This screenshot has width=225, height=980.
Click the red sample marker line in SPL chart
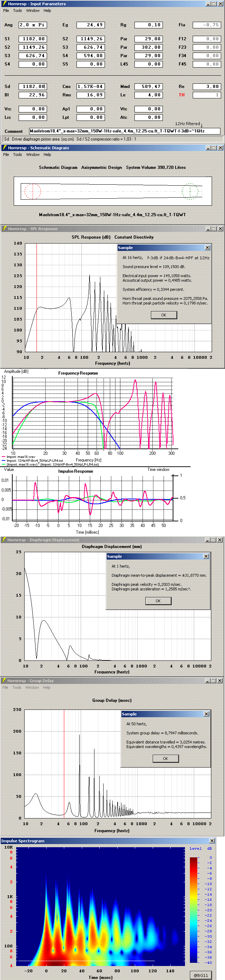(37, 297)
